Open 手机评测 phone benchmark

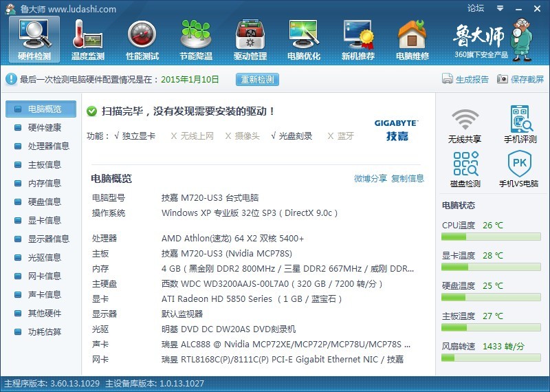520,124
